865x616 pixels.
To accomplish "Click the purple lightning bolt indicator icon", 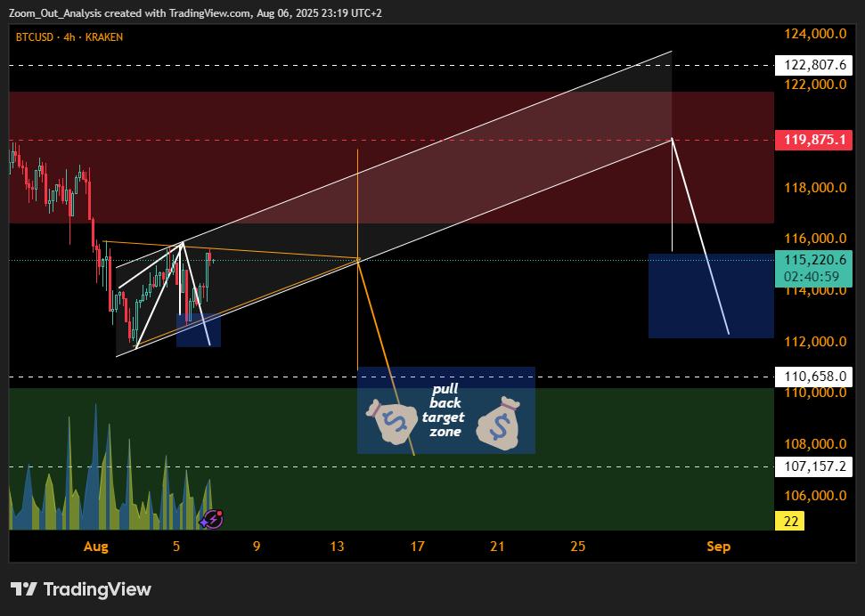I will pyautogui.click(x=211, y=519).
